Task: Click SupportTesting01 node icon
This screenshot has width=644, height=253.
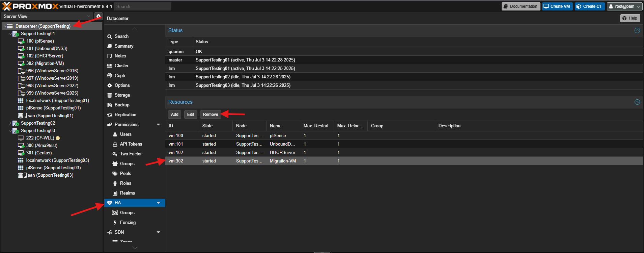Action: tap(16, 34)
